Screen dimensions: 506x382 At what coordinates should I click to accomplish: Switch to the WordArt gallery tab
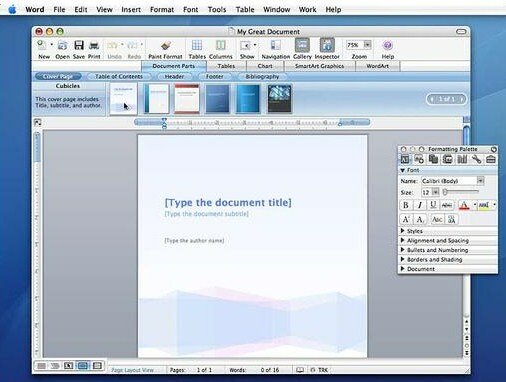pos(377,66)
